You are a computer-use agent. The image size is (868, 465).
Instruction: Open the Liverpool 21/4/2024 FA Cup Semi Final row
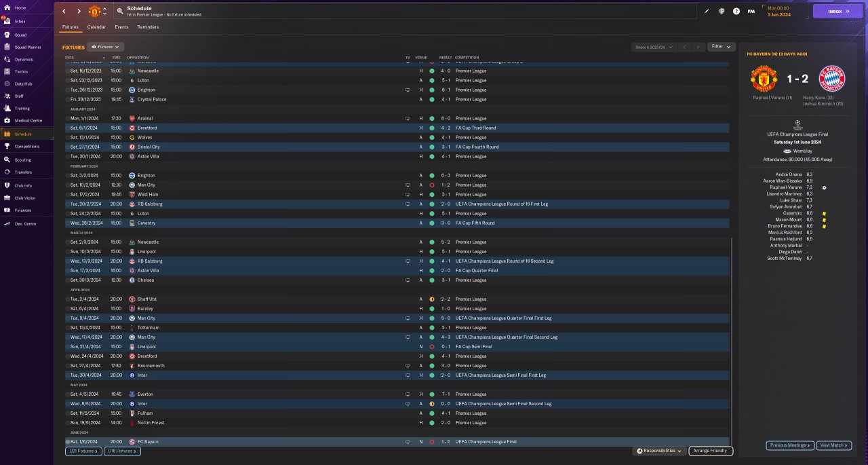[x=397, y=347]
